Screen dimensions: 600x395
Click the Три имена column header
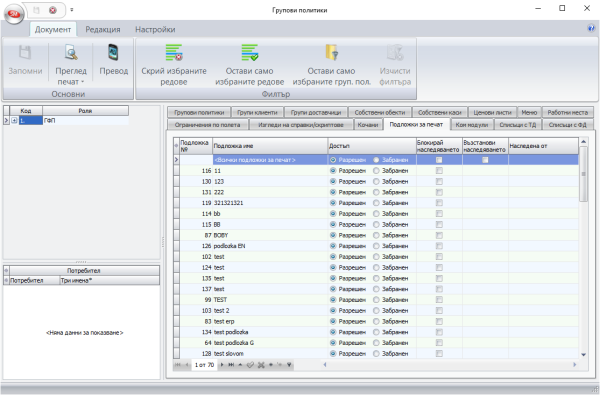point(109,281)
